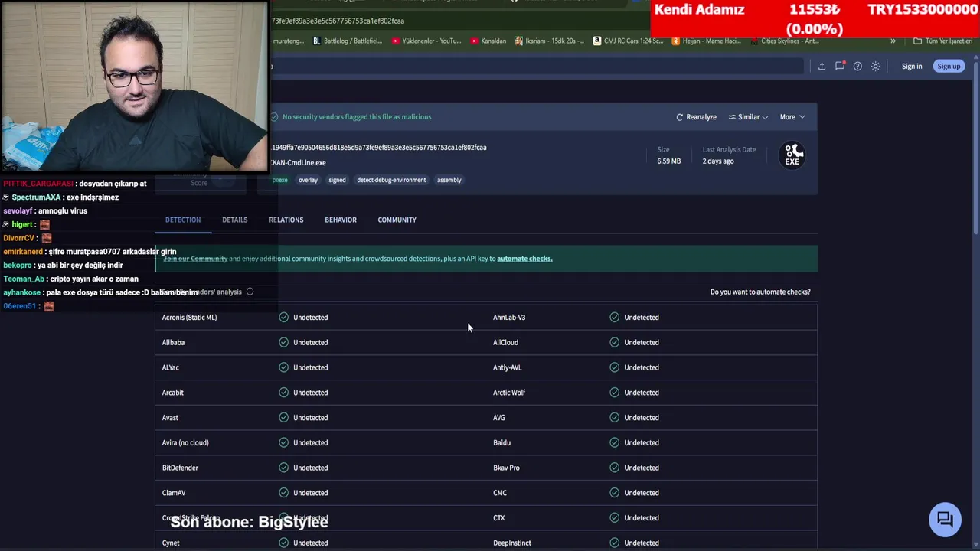
Task: Click the Undetected check icon for BitDefender
Action: 283,468
